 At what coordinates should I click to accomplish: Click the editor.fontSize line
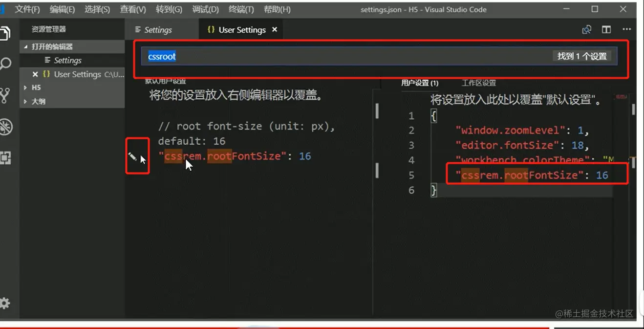522,145
